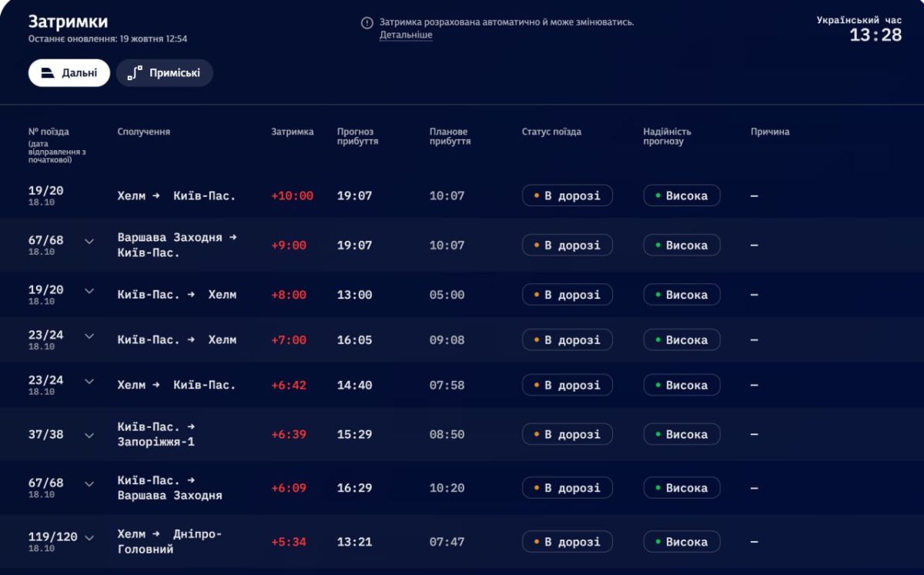Expand train 19/20 Київ-Пас. → Хелм row
924x575 pixels.
click(89, 291)
